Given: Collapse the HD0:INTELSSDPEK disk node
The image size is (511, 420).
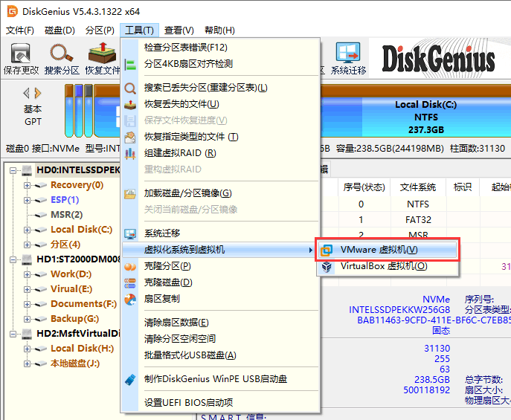Looking at the screenshot, I should click(13, 170).
